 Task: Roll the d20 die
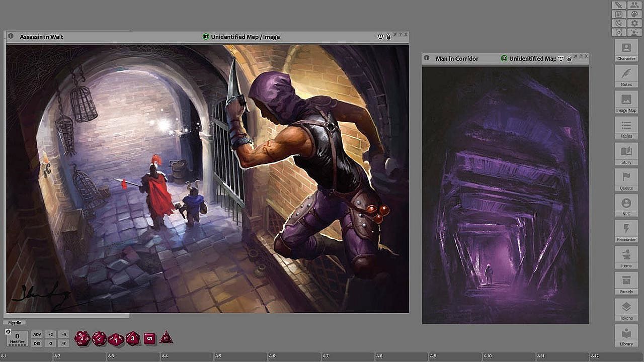click(x=82, y=338)
